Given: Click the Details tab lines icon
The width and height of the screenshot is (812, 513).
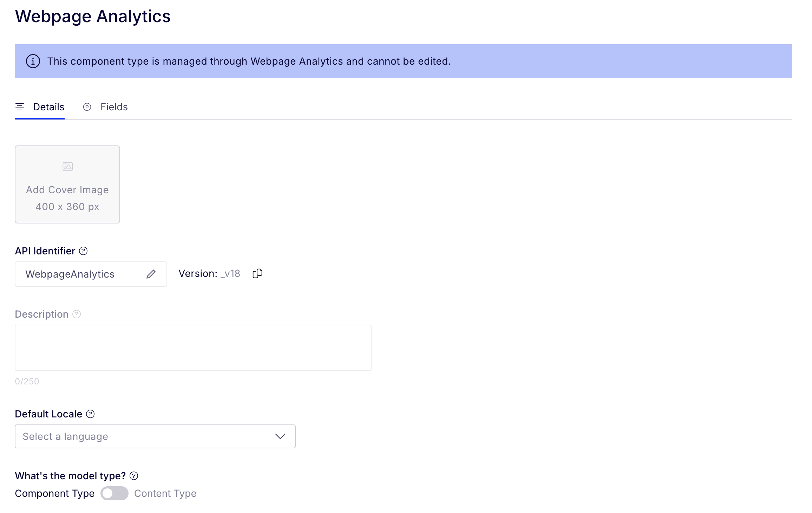Looking at the screenshot, I should [20, 107].
